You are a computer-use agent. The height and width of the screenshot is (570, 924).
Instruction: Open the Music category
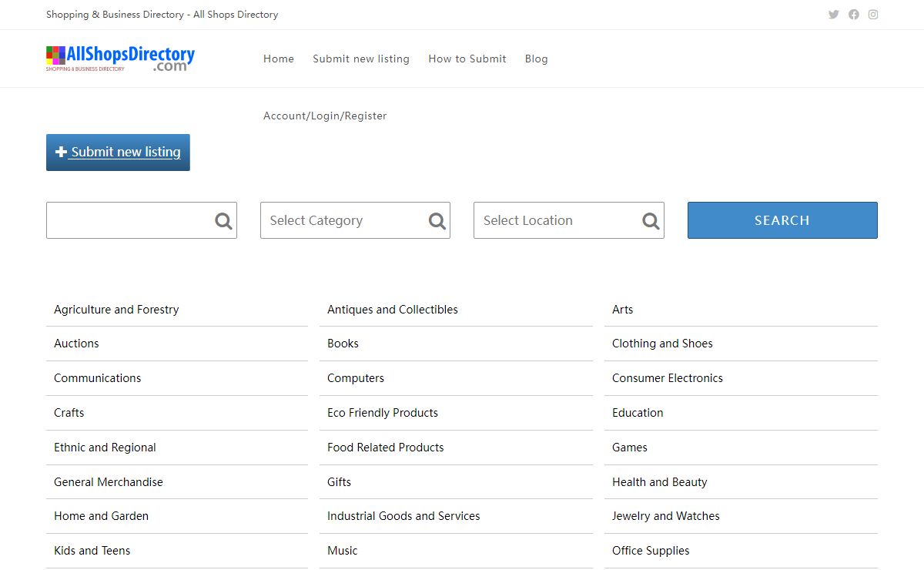click(343, 551)
